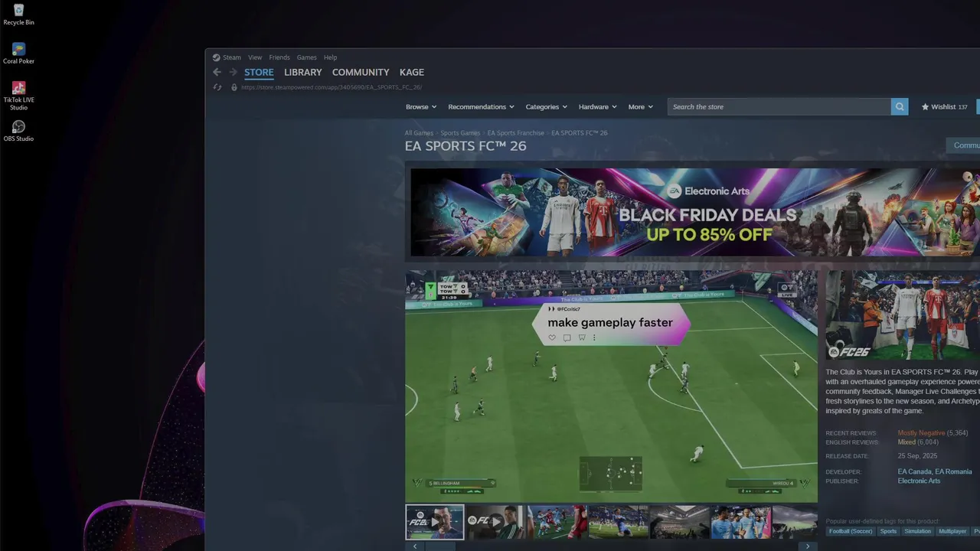Click the store URL address text
Screen dimensions: 980x551
pos(332,87)
